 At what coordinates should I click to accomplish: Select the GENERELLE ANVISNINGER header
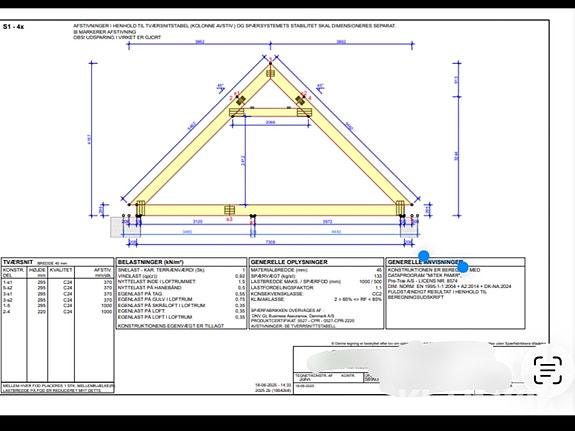pyautogui.click(x=425, y=262)
